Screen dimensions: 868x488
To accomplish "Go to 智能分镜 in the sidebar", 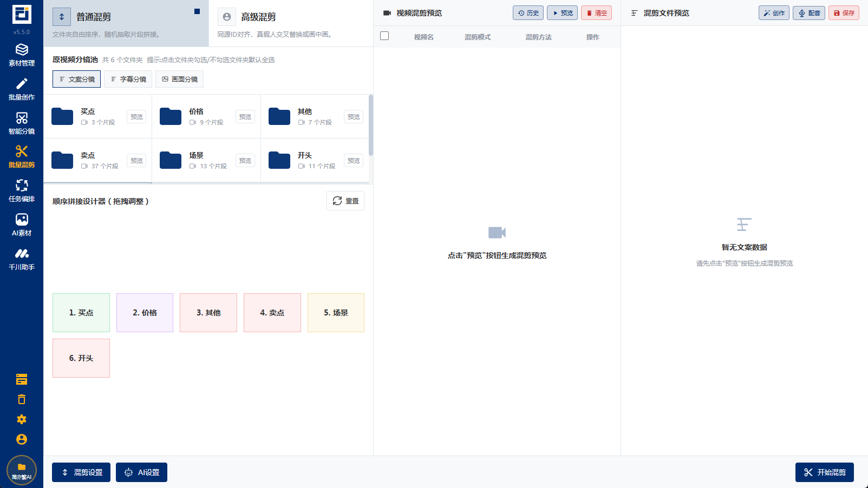I will [22, 123].
